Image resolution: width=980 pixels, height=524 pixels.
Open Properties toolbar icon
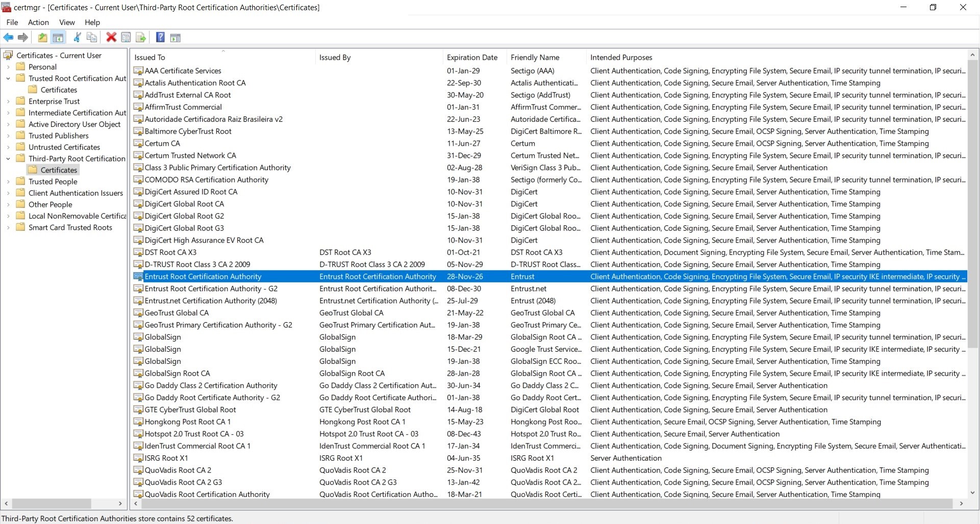point(126,37)
